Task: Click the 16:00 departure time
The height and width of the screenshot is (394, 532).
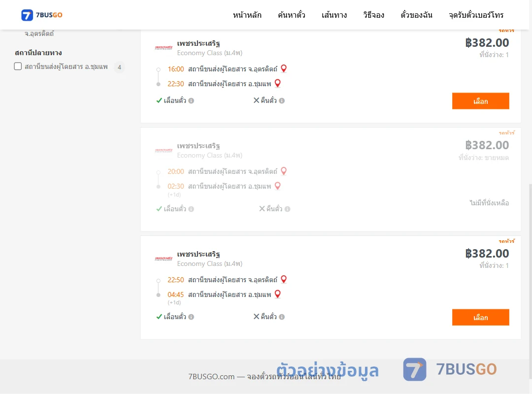Action: pyautogui.click(x=176, y=69)
